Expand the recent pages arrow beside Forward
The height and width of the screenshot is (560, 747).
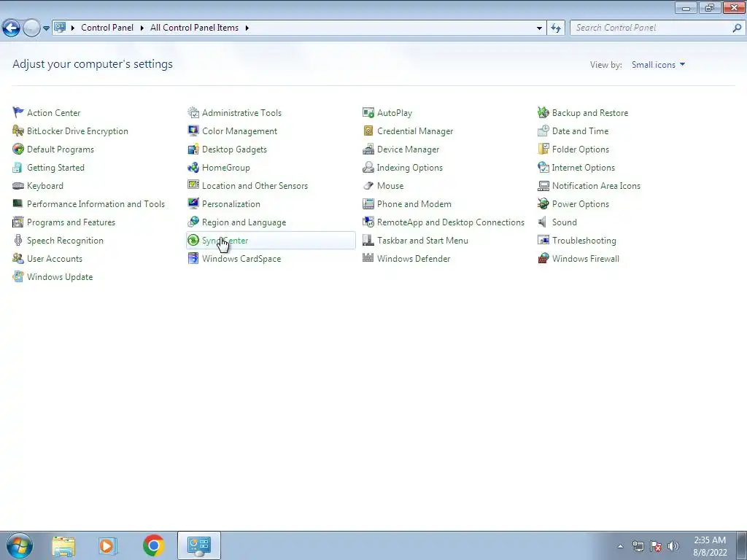[x=46, y=28]
